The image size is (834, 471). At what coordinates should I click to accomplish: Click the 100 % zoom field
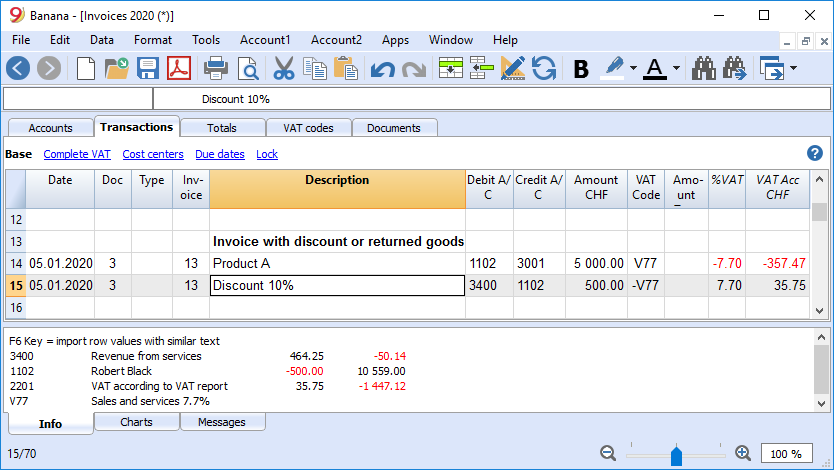tap(786, 454)
